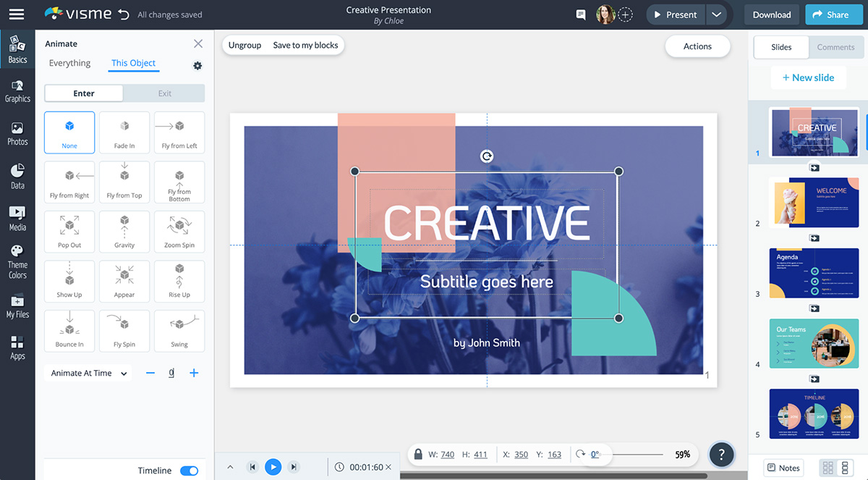Screen dimensions: 868x480
Task: Switch to the Comments tab
Action: point(835,47)
